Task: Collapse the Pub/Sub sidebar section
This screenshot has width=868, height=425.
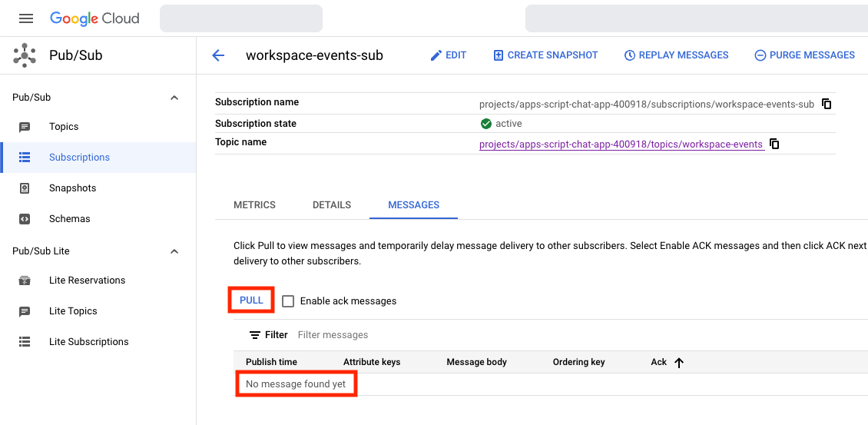Action: (x=174, y=98)
